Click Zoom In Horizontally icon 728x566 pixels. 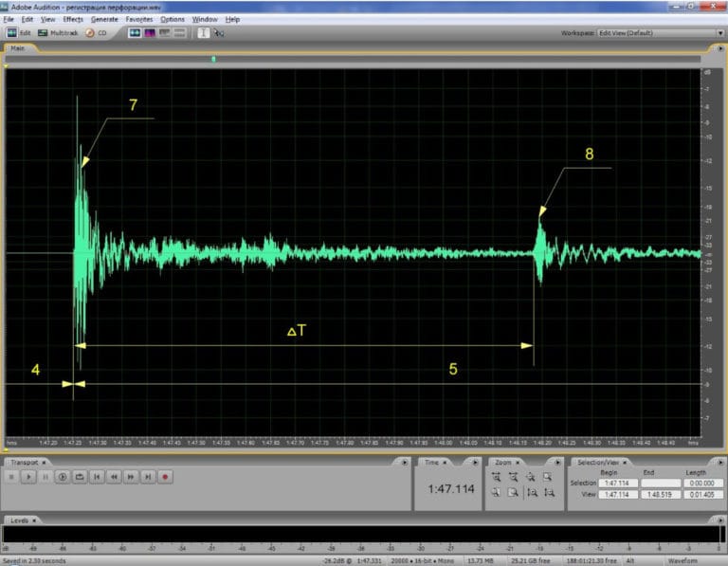point(496,477)
